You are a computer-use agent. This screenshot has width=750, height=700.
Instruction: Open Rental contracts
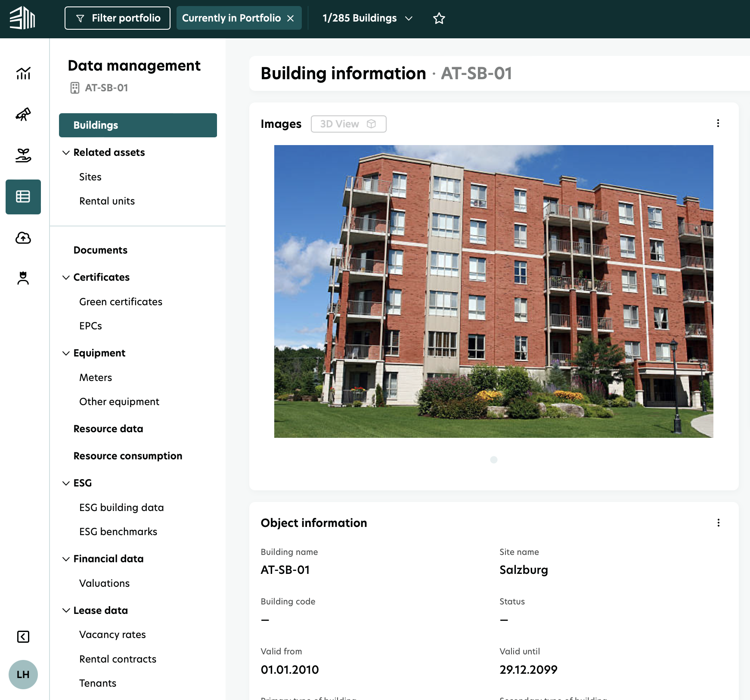(118, 659)
